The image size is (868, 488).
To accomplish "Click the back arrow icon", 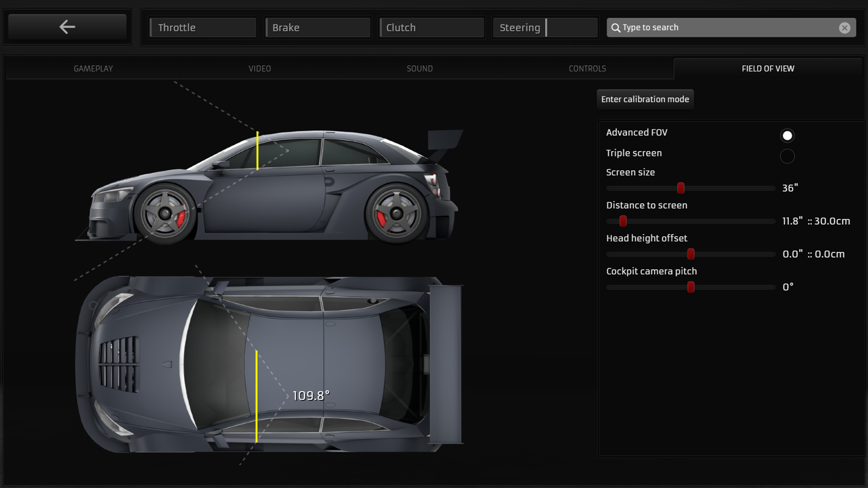I will [x=67, y=27].
